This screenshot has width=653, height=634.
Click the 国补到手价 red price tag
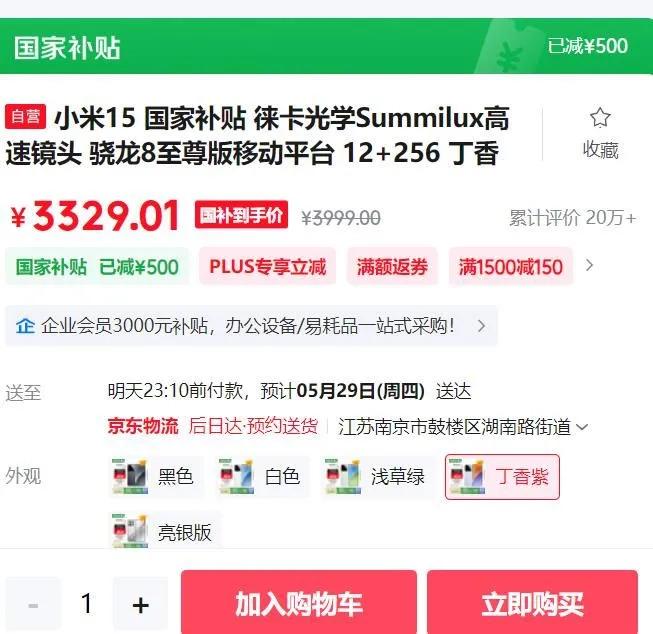pos(241,215)
